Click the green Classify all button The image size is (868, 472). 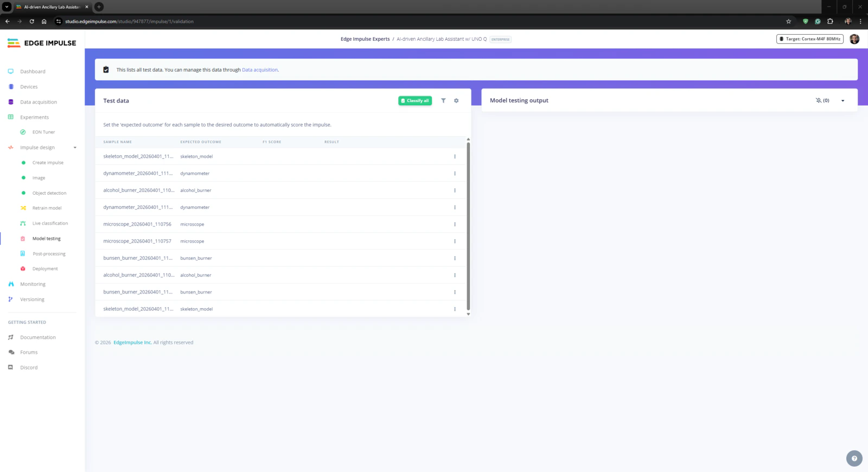(x=415, y=101)
